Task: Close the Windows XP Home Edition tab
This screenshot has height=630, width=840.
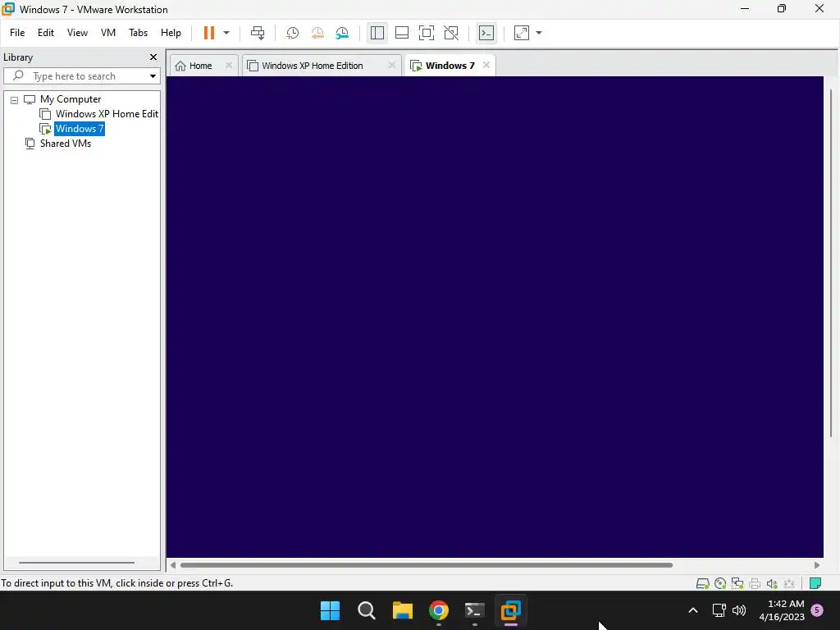Action: [391, 66]
